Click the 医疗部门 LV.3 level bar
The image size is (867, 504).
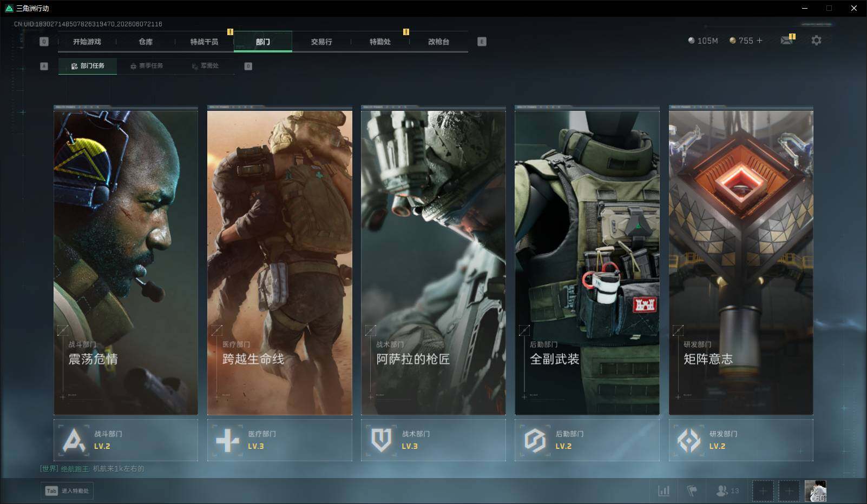click(x=280, y=440)
